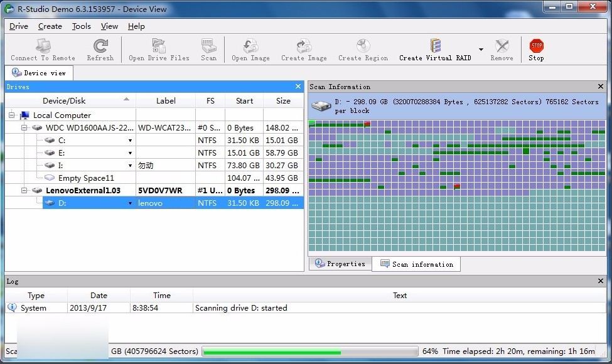Open the dropdown arrow beside Create Virtual RAID
612x364 pixels.
481,50
